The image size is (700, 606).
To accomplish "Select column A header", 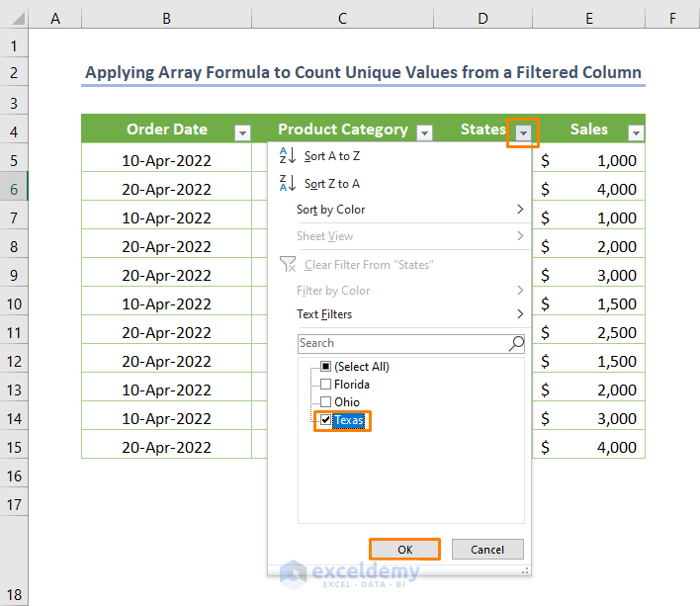I will (x=55, y=19).
